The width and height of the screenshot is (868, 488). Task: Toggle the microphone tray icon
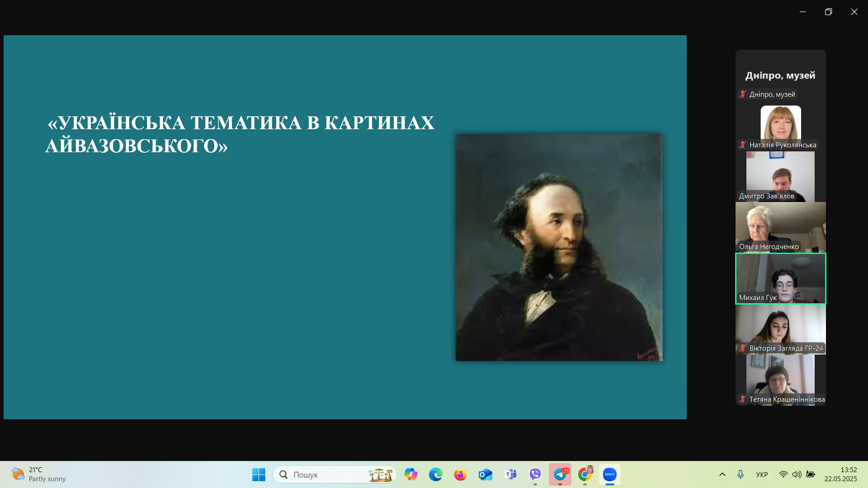(740, 474)
